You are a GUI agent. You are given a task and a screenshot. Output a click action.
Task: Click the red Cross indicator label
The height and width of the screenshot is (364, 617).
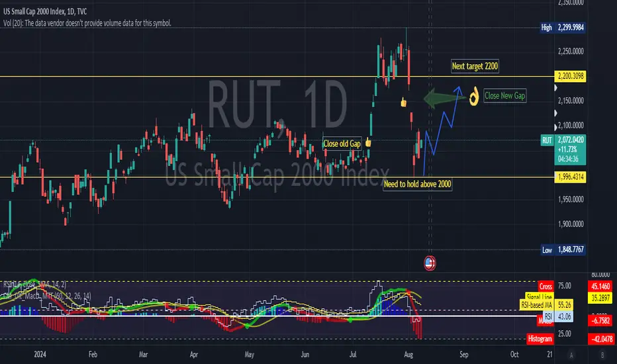click(546, 287)
